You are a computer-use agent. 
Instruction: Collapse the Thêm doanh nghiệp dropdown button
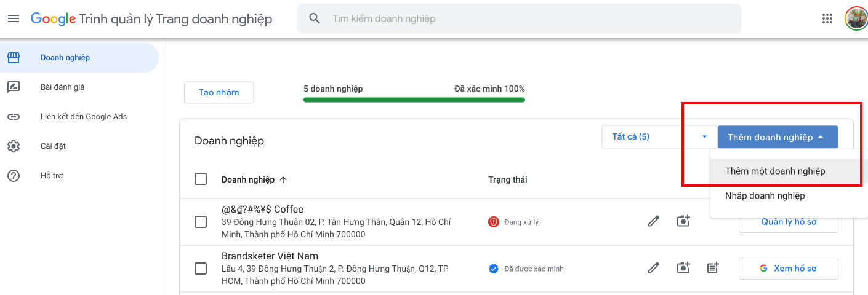click(x=778, y=137)
